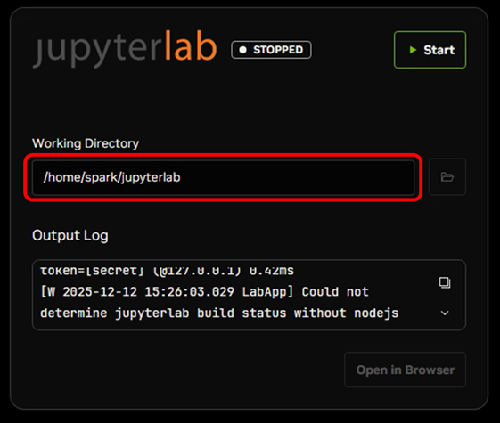
Task: Expand the output log with chevron
Action: pos(445,313)
